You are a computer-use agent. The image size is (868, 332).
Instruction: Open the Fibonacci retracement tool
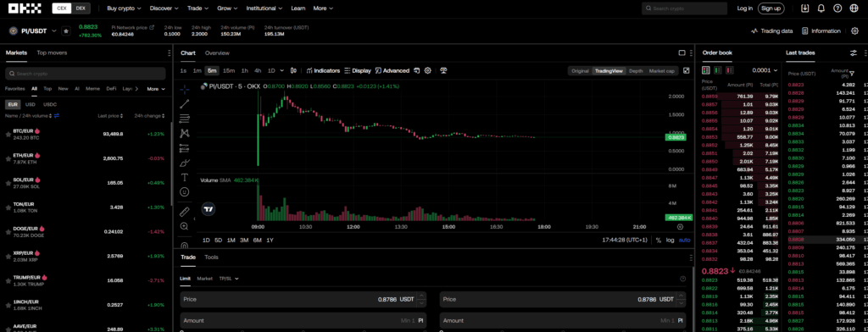pyautogui.click(x=184, y=118)
